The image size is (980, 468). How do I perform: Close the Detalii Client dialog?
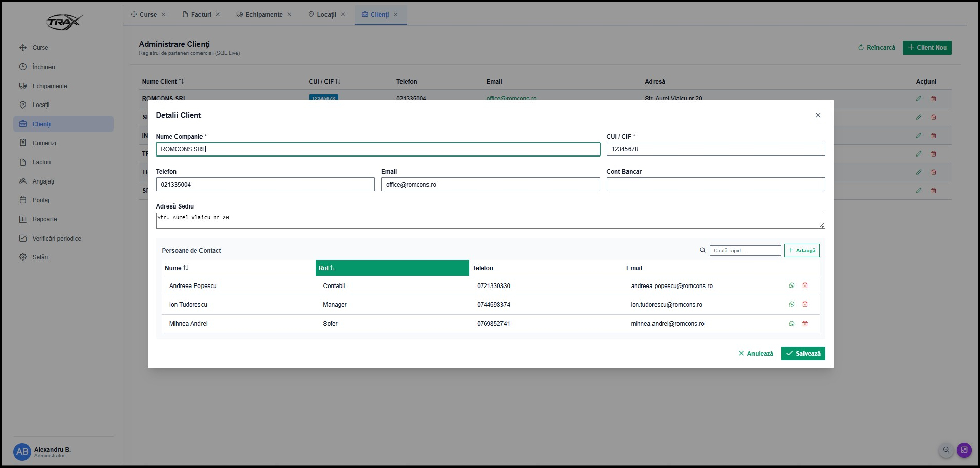tap(818, 115)
